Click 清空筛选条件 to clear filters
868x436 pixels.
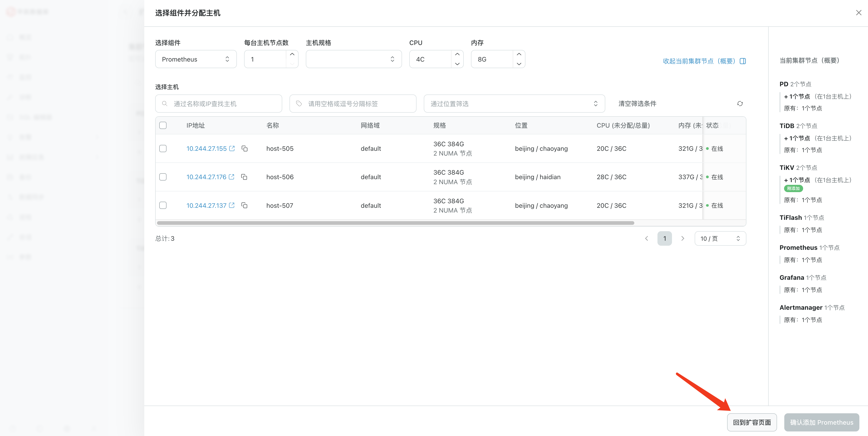tap(637, 104)
